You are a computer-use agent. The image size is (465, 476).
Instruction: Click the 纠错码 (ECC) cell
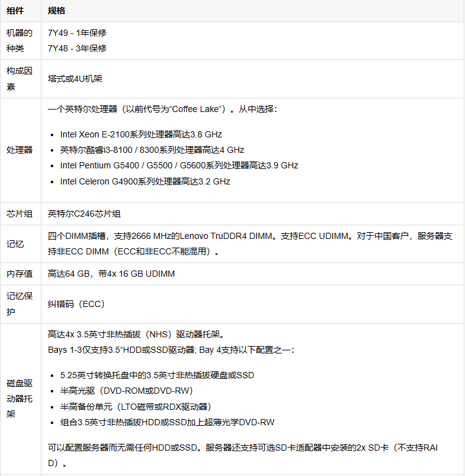coord(76,304)
